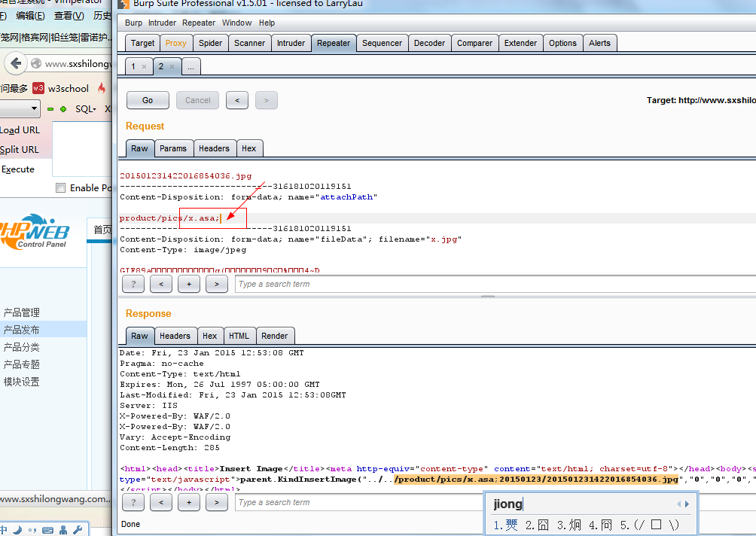Click the history forward arrow button in Repeater
Screen dimensions: 756x536
[267, 100]
